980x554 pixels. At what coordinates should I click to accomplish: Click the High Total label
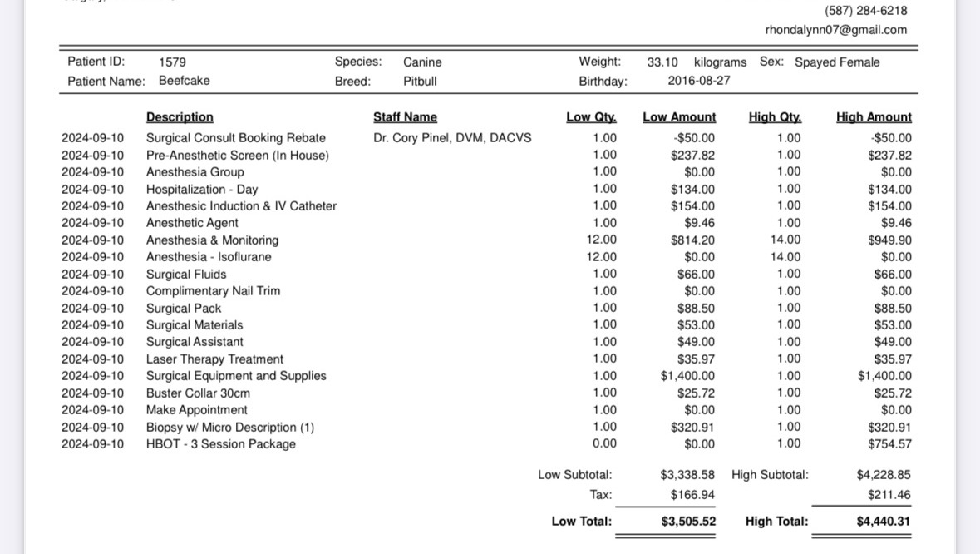pos(776,521)
